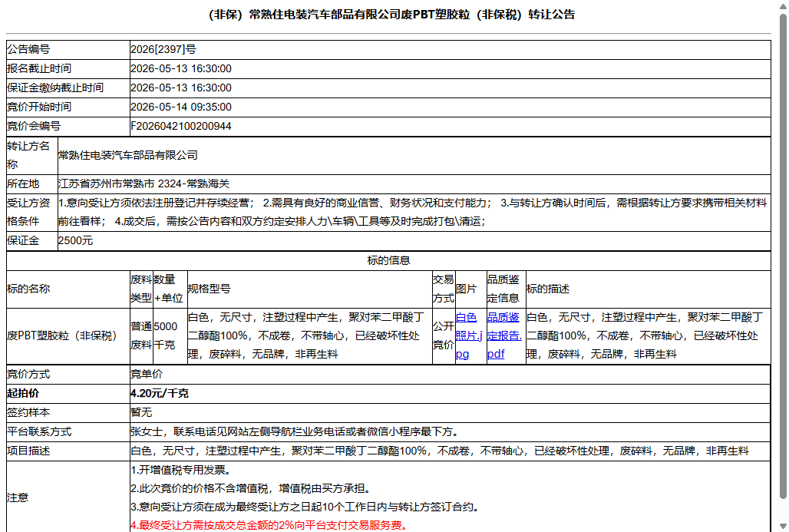Viewport: 789px width, 532px height.
Task: Click the red service fee note 2%
Action: point(269,525)
